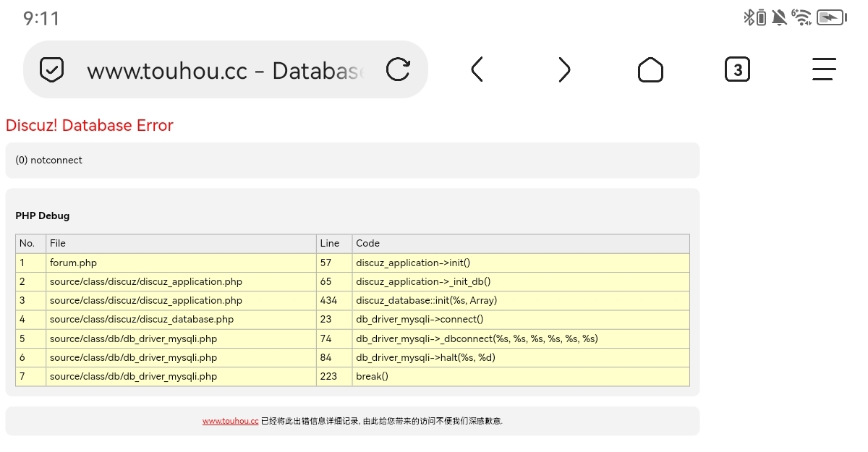Go back with the left arrow
This screenshot has height=452, width=868.
[x=477, y=69]
